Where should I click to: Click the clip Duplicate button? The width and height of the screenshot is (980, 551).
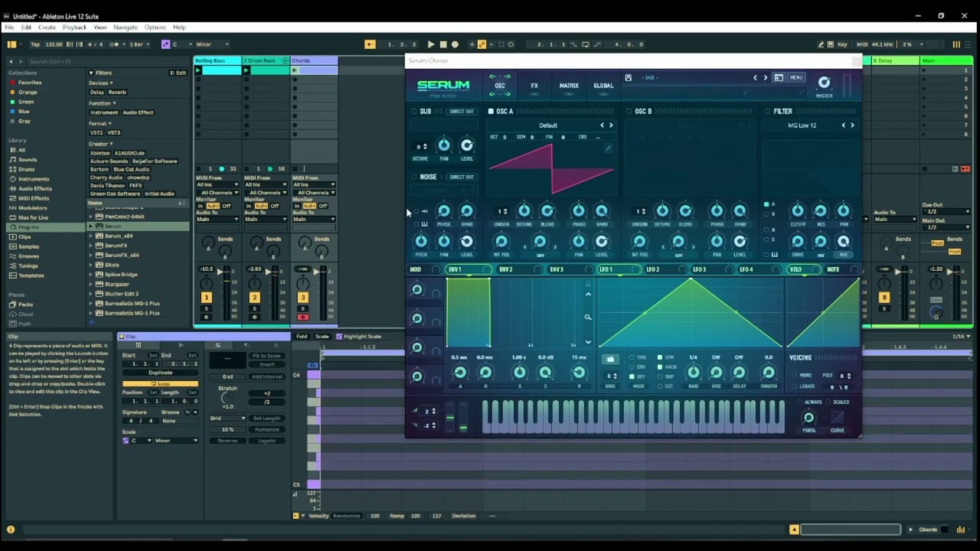pos(160,373)
